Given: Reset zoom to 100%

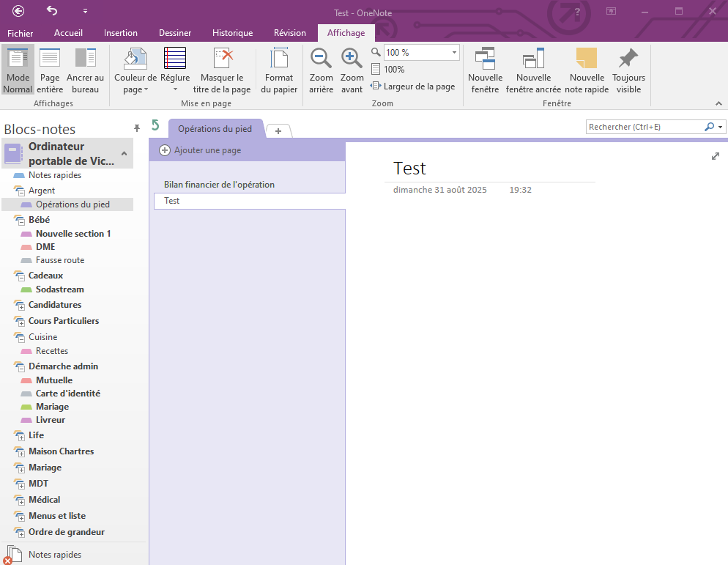Looking at the screenshot, I should coord(388,70).
